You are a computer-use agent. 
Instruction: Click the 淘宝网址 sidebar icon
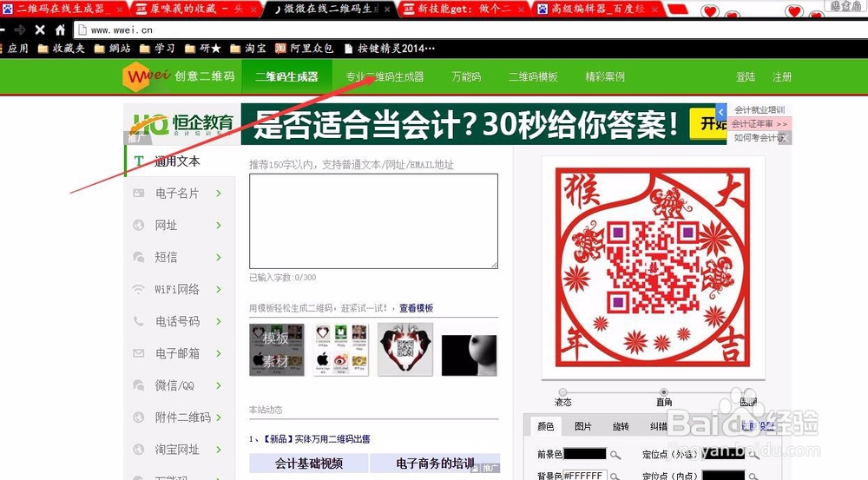pos(138,450)
